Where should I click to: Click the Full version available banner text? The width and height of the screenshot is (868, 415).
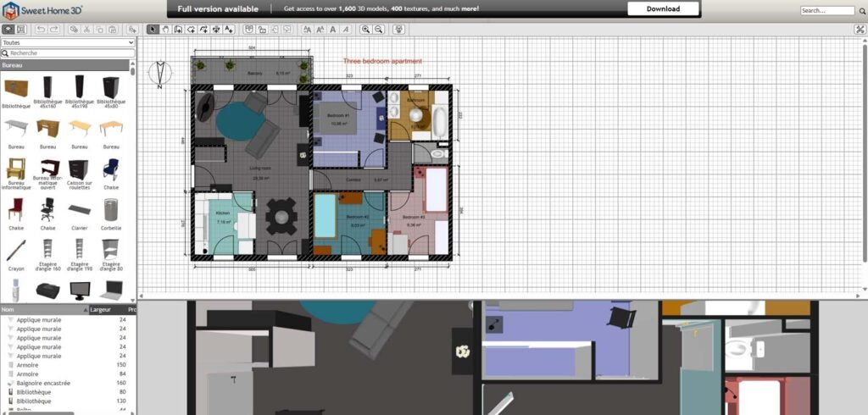point(218,8)
